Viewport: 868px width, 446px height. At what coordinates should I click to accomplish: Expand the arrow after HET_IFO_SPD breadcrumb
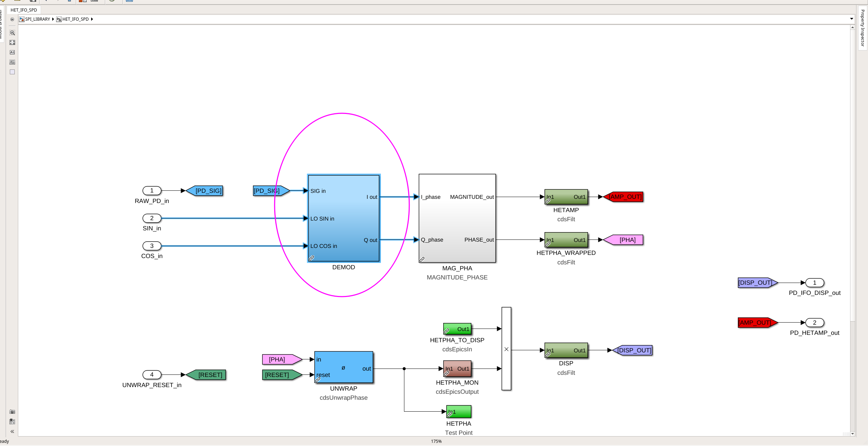coord(92,19)
